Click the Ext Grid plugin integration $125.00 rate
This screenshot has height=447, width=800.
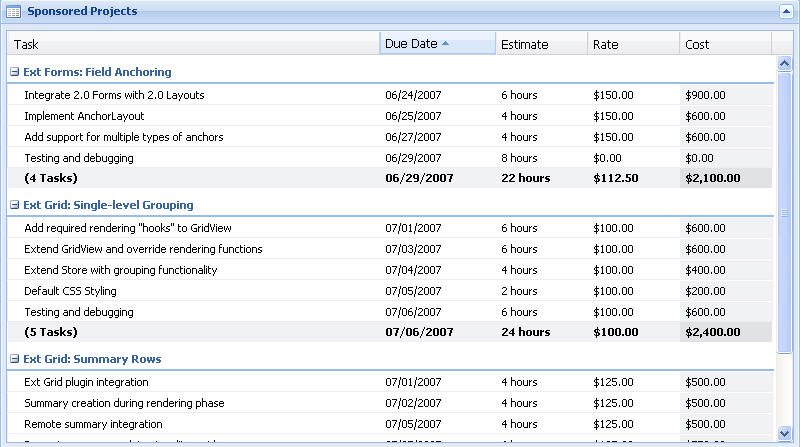point(613,382)
